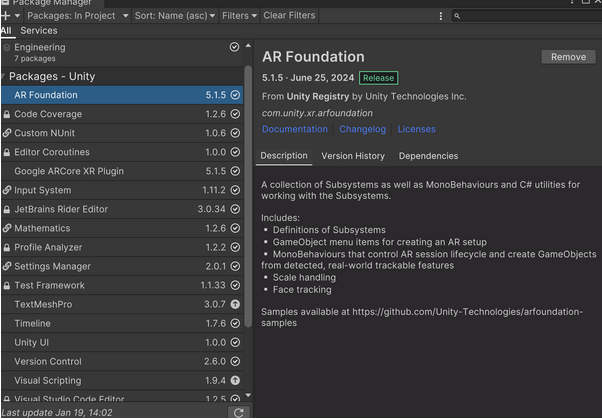Click the update arrow icon on TextMeshPro
Viewport: 602px width, 419px height.
(x=236, y=304)
